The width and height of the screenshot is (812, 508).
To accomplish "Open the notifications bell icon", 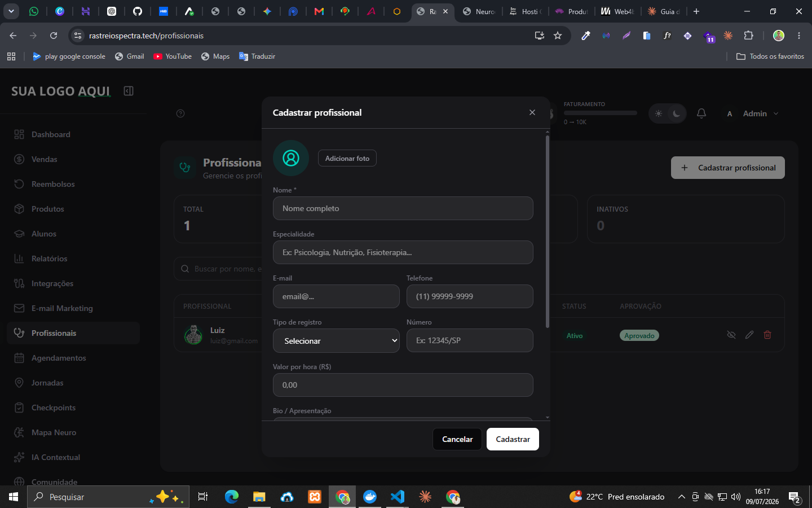I will point(701,113).
